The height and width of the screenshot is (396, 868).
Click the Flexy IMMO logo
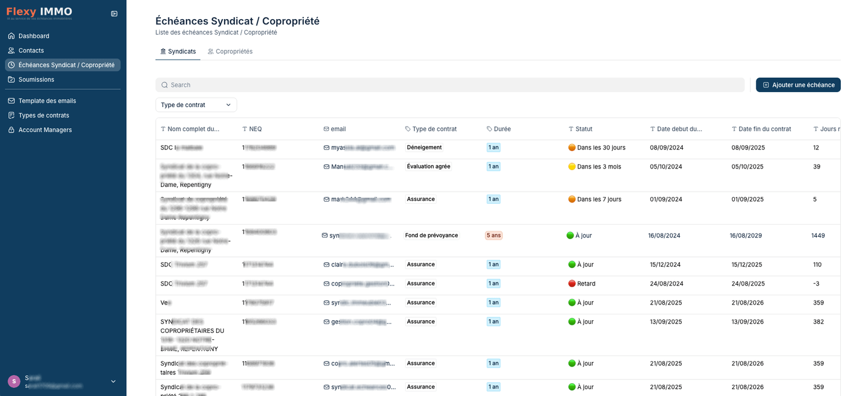point(39,13)
